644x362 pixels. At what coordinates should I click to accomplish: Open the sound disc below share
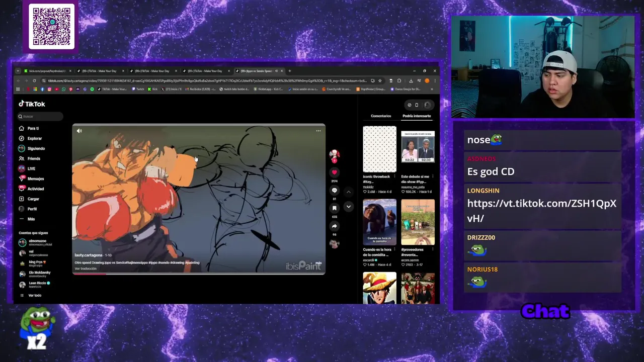pyautogui.click(x=334, y=244)
